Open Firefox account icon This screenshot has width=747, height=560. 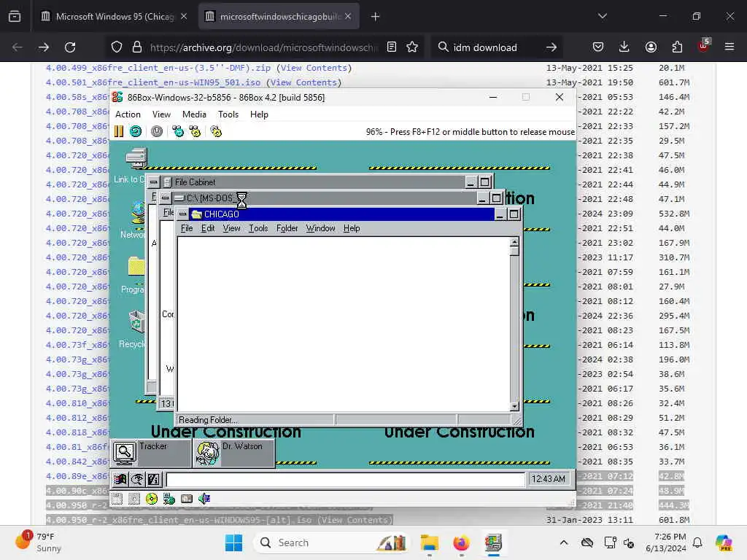[x=651, y=47]
